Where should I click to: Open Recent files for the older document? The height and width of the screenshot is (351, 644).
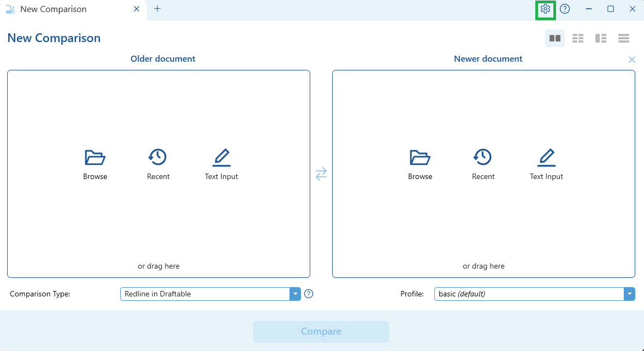(158, 165)
